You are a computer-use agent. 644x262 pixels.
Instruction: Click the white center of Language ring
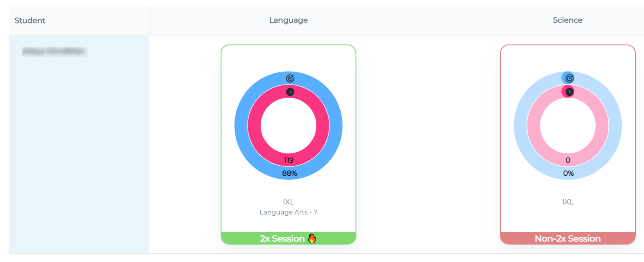(x=288, y=126)
